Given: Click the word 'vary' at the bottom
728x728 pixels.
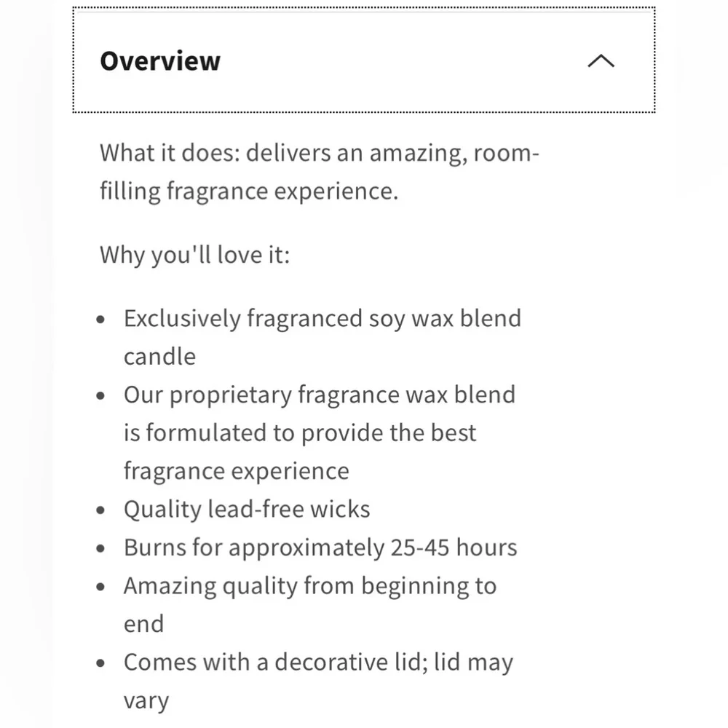Looking at the screenshot, I should pos(146,700).
